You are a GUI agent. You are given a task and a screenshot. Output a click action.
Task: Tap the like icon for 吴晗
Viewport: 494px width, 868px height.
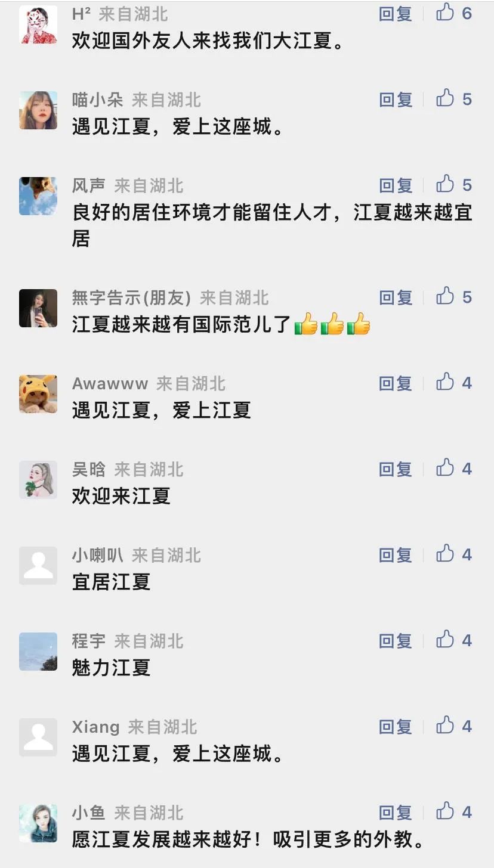coord(445,468)
